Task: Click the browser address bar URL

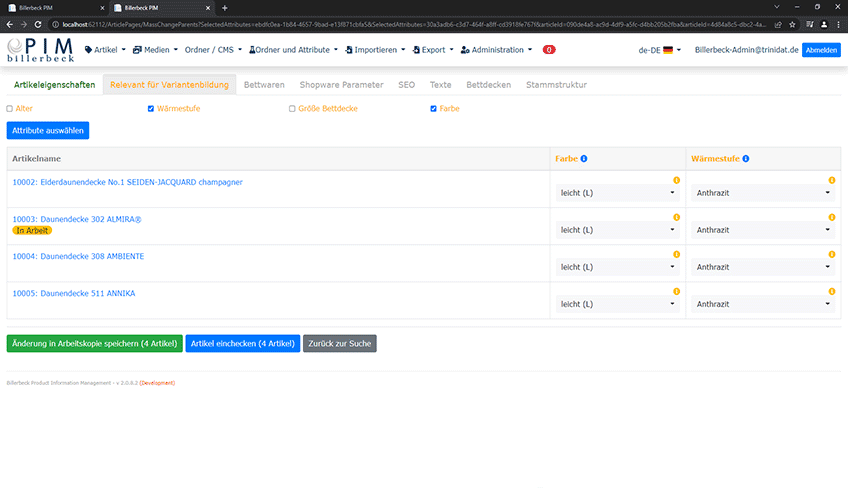Action: click(x=414, y=24)
